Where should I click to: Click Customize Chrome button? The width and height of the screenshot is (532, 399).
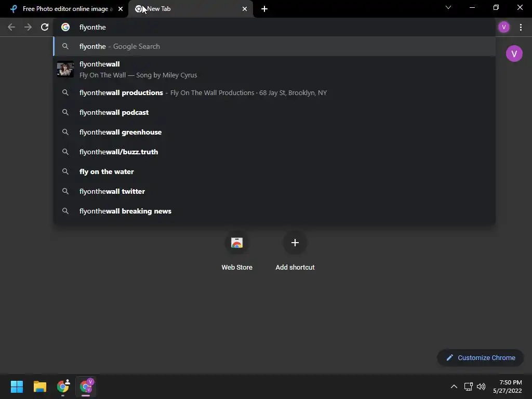point(480,357)
